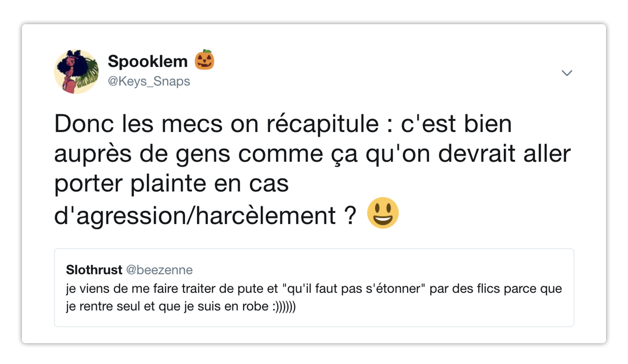Click the line "porter plainte en cas"

point(171,184)
